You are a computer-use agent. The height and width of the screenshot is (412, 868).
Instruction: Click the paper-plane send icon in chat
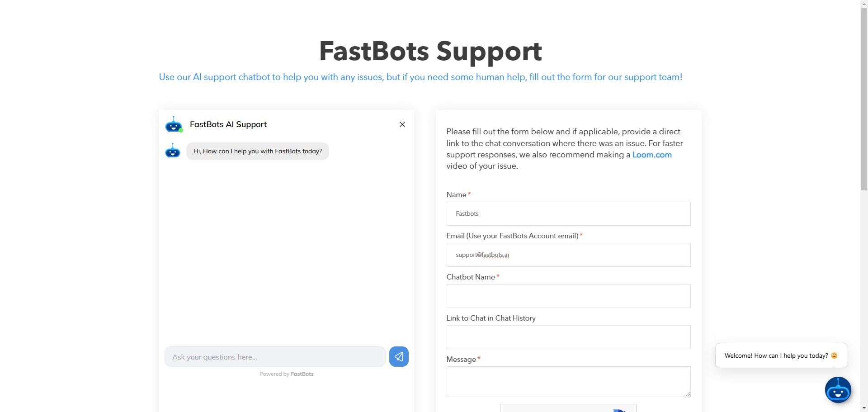399,357
